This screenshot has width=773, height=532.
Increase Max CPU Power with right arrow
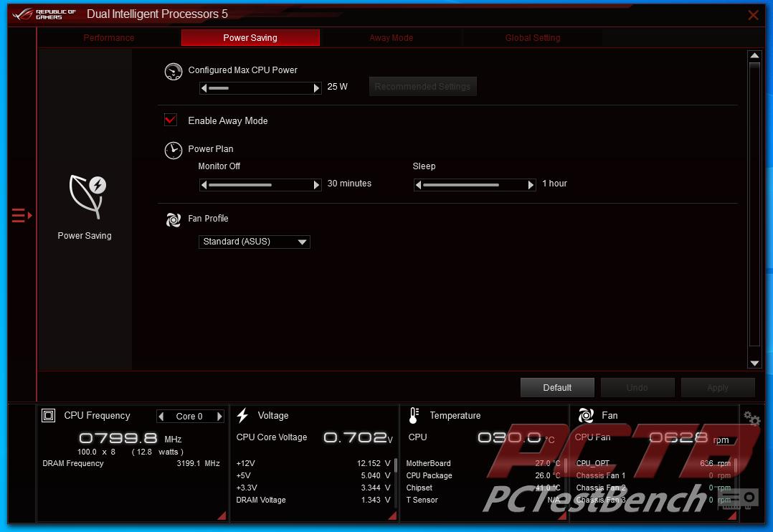pyautogui.click(x=316, y=88)
